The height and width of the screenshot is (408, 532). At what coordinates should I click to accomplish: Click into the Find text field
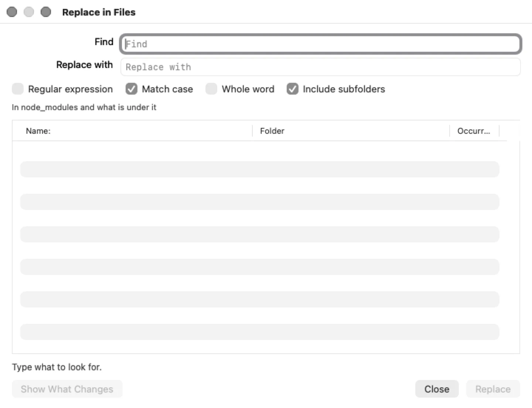pyautogui.click(x=320, y=44)
